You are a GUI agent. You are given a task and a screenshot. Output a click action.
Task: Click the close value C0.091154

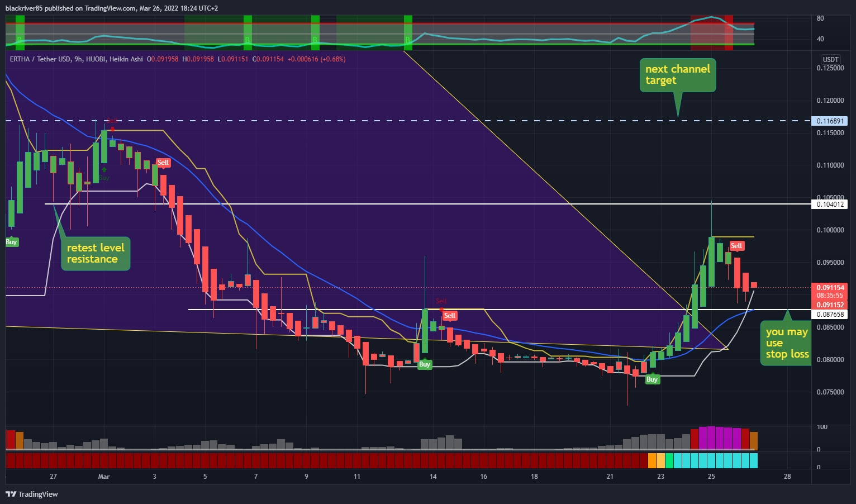pos(268,59)
